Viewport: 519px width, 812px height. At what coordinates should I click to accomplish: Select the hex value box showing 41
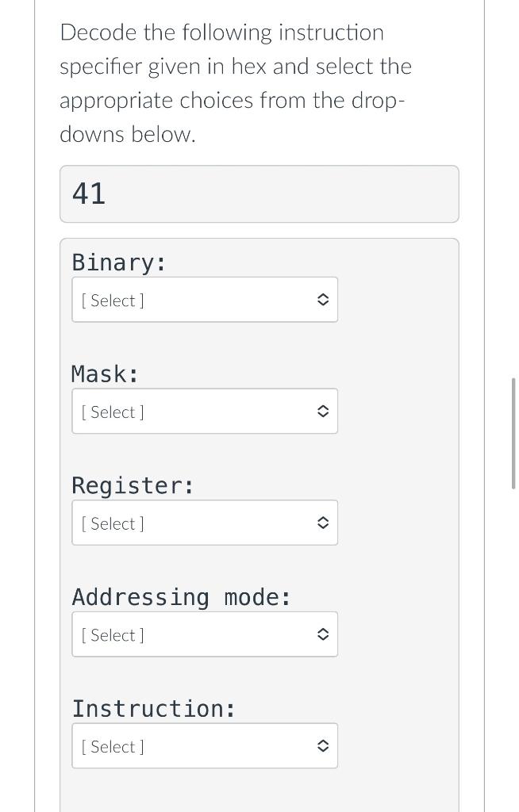pyautogui.click(x=259, y=193)
